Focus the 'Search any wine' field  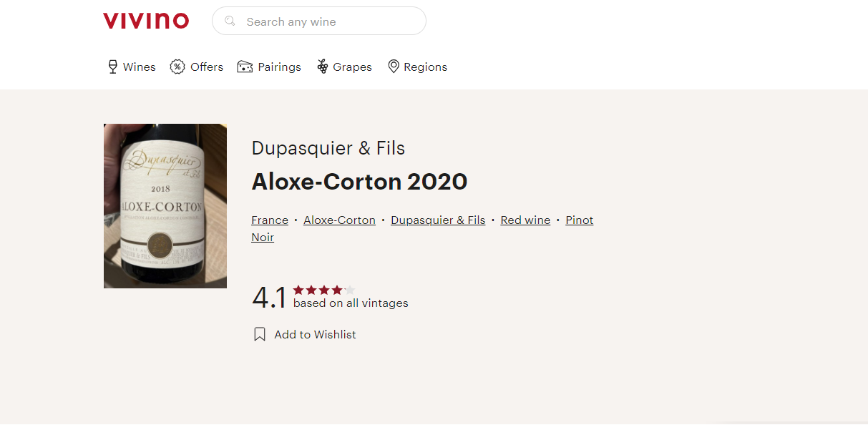click(329, 21)
